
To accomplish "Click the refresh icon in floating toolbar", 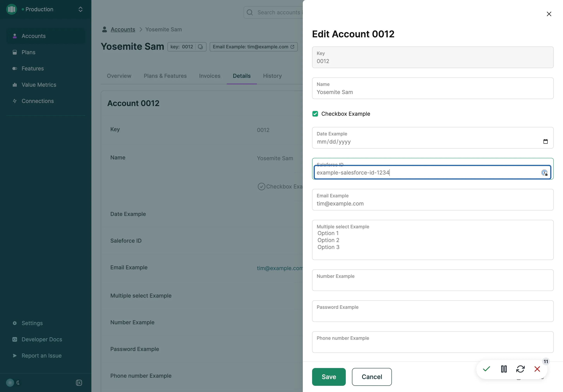I will point(520,369).
